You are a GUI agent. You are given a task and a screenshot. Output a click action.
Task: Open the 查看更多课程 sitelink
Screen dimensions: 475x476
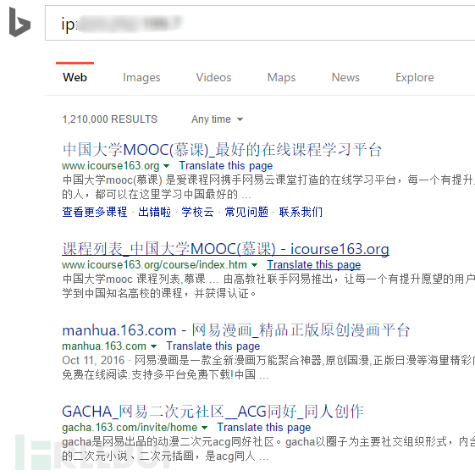coord(95,212)
